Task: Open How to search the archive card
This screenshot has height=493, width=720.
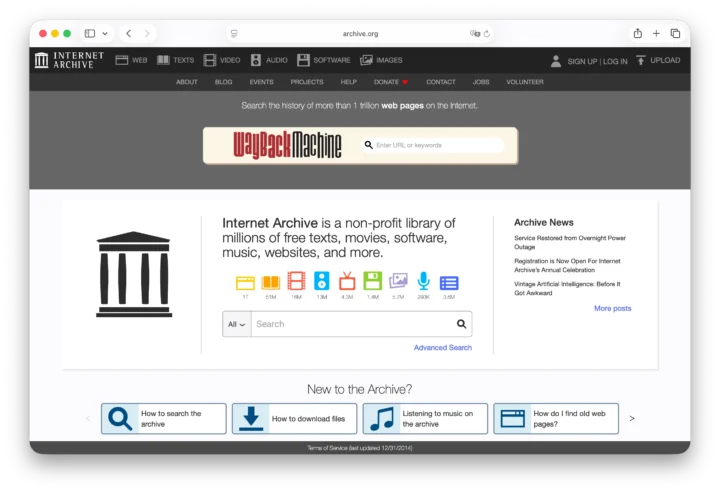Action: (164, 419)
